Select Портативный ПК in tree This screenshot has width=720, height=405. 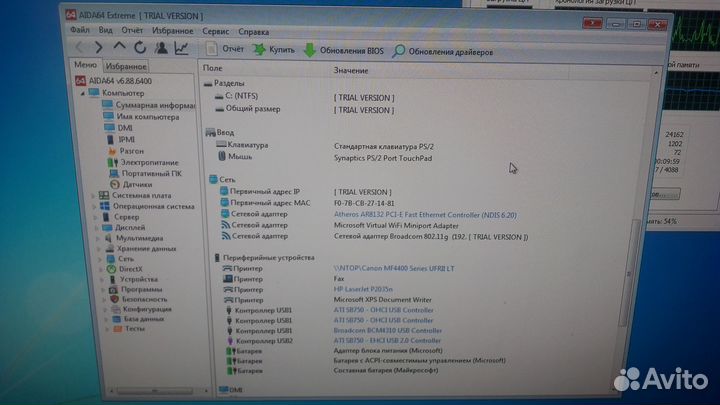pos(146,173)
